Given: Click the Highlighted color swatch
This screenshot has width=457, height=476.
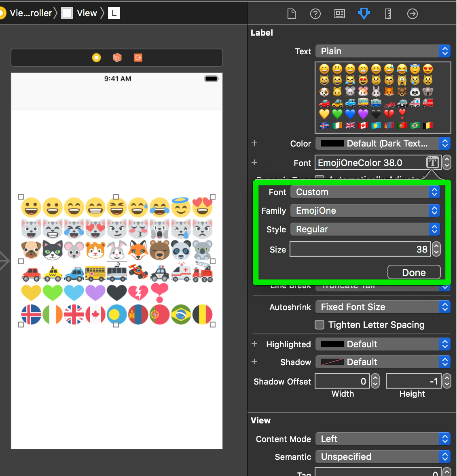Looking at the screenshot, I should tap(332, 344).
